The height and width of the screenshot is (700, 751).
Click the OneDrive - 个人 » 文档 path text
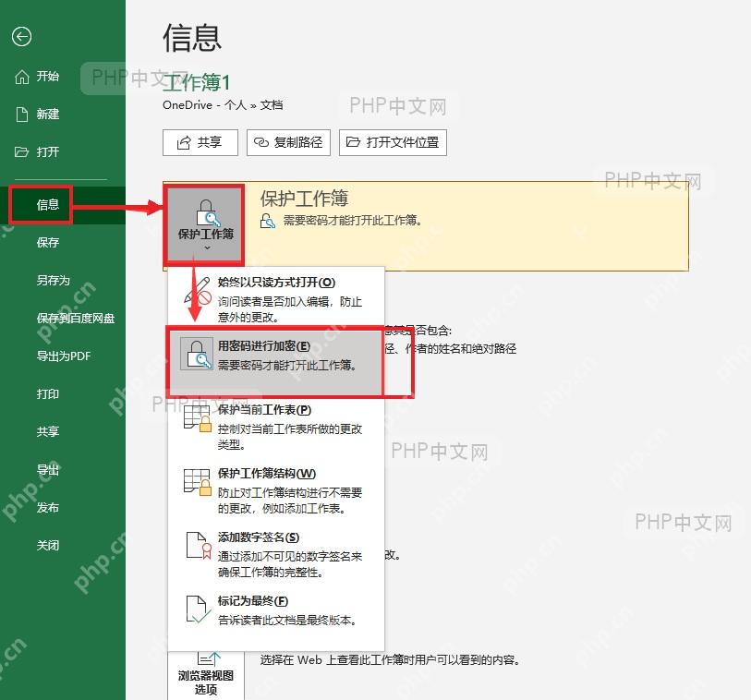pyautogui.click(x=223, y=105)
